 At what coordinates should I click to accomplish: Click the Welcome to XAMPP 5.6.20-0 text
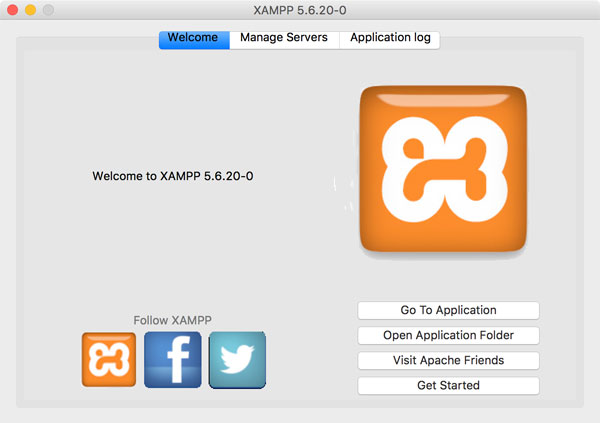coord(173,176)
